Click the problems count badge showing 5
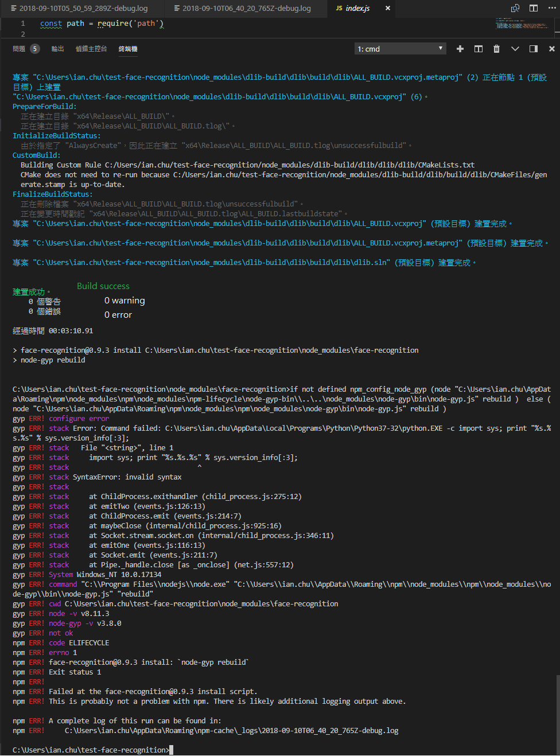Viewport: 560px width, 756px height. point(35,49)
